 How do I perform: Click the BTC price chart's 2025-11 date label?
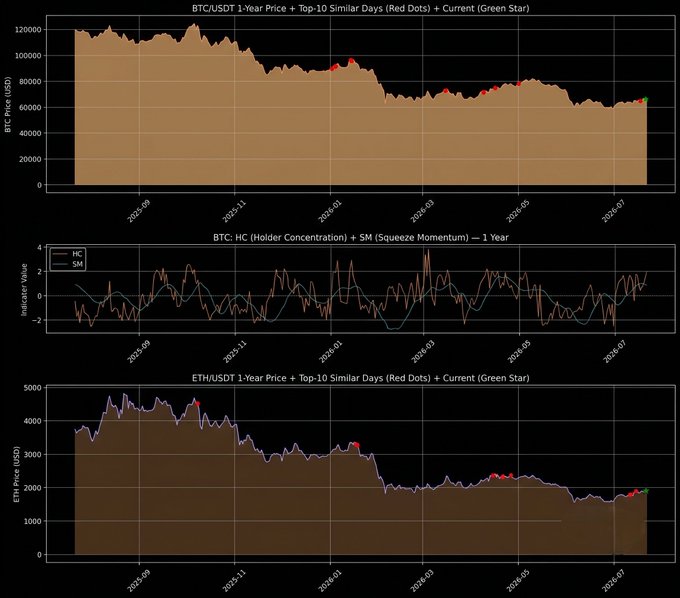[x=234, y=212]
